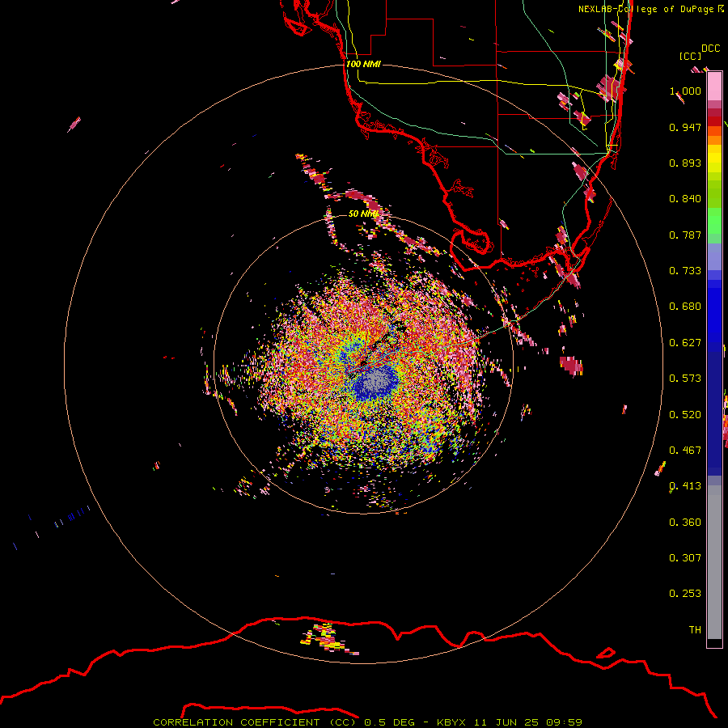Click the KBYX station identifier
The image size is (728, 728).
[451, 722]
